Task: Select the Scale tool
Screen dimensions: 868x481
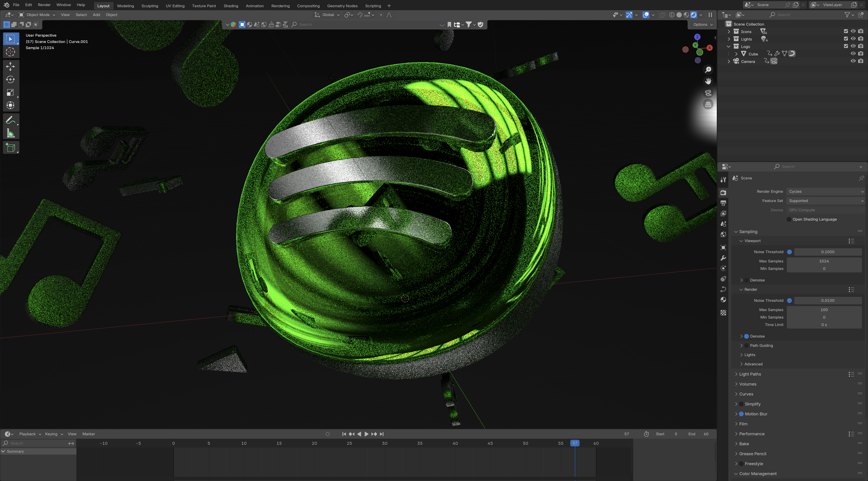Action: coord(10,93)
